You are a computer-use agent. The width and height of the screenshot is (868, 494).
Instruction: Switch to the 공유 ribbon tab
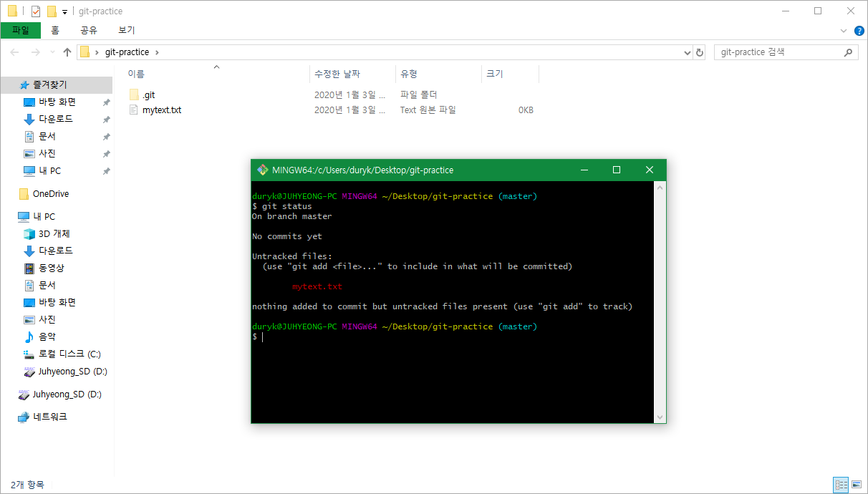(x=89, y=30)
